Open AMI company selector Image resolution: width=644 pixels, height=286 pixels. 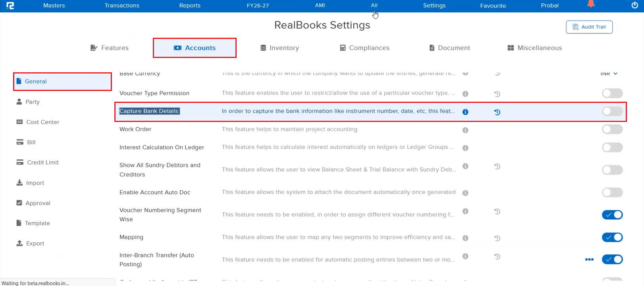(320, 6)
